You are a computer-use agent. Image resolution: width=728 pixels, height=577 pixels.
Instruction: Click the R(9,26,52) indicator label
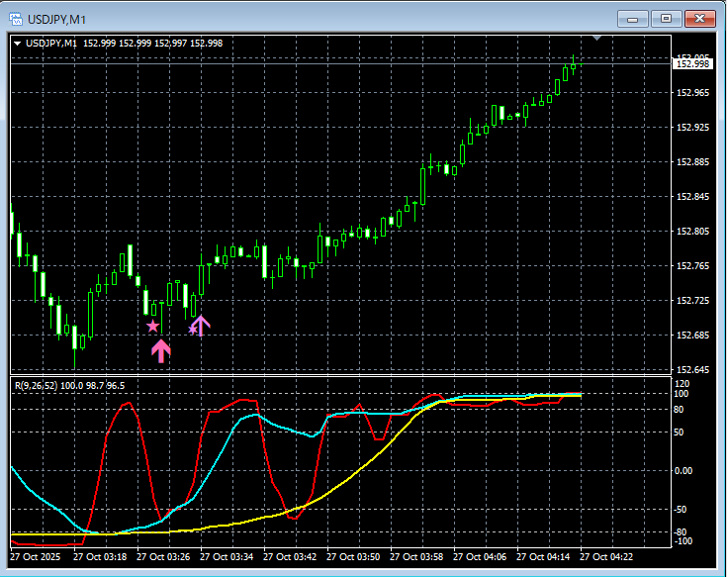[x=45, y=384]
